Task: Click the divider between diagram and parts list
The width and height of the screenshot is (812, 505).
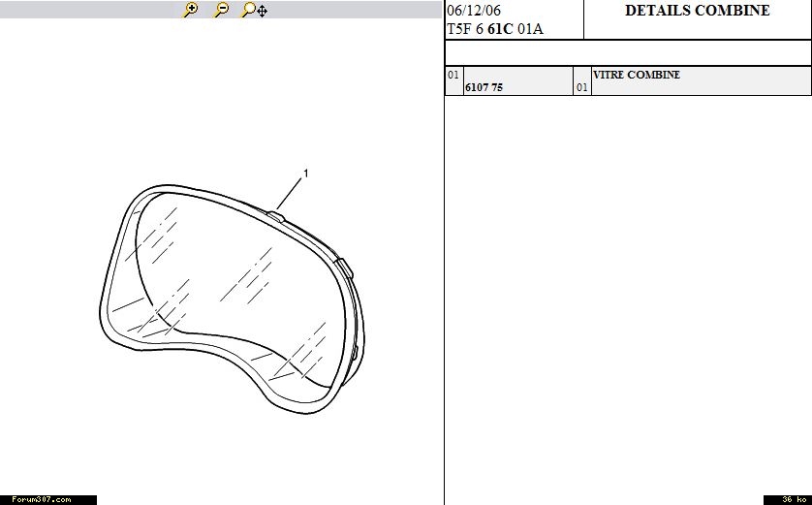Action: click(x=444, y=291)
